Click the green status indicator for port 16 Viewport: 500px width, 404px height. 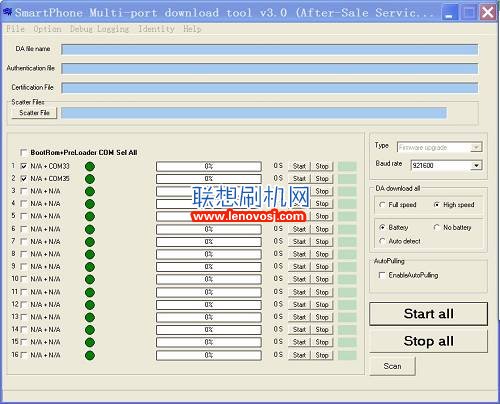[90, 355]
